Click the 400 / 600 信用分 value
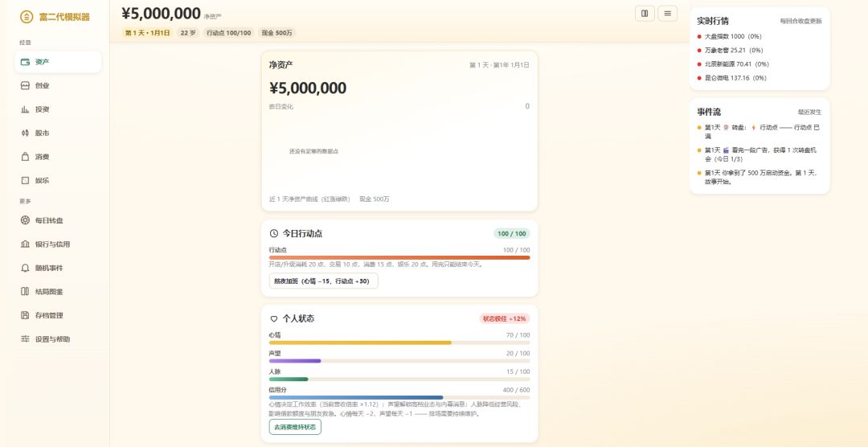 click(516, 390)
